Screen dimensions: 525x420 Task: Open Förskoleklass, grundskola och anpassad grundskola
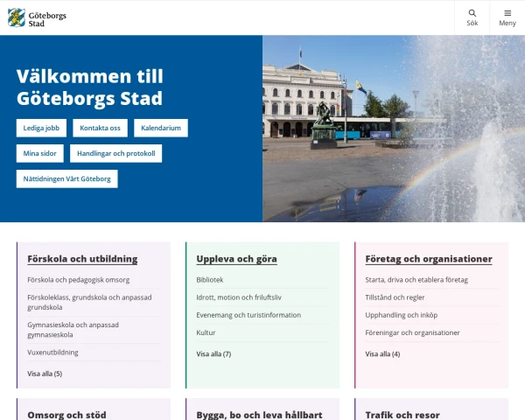(89, 302)
